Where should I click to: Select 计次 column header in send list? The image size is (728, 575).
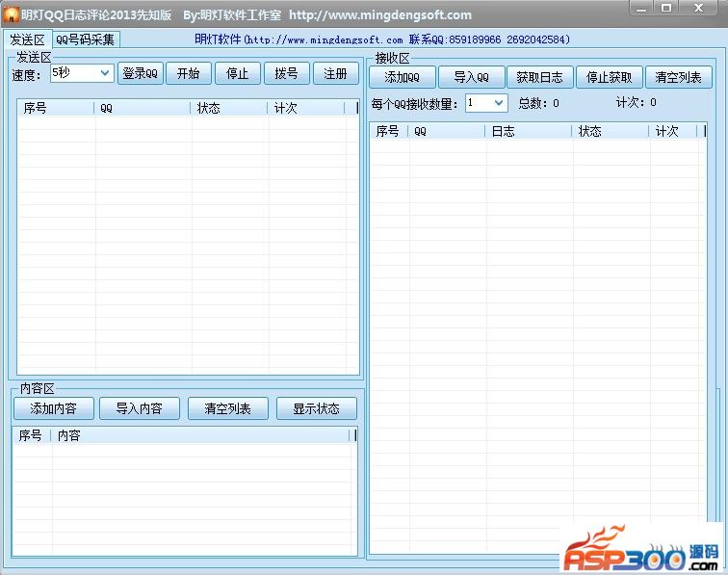click(x=306, y=108)
